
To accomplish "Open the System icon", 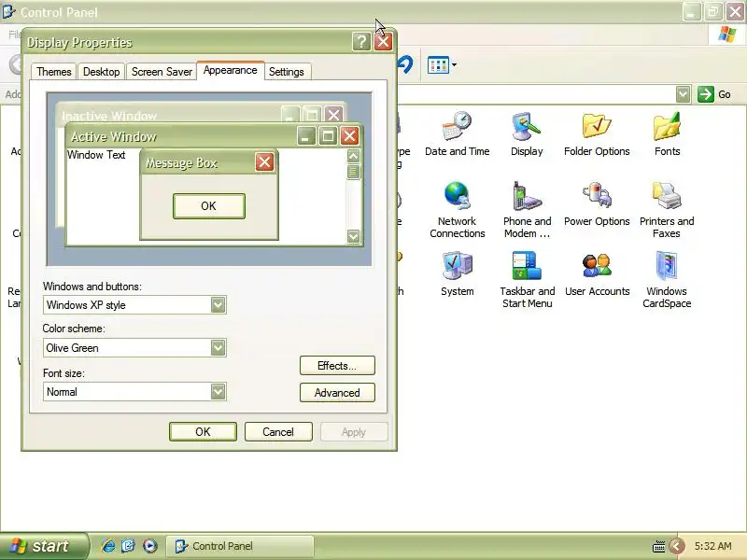I will 457,274.
